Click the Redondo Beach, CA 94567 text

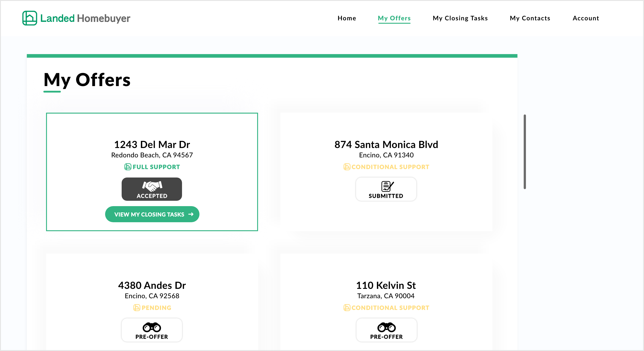point(152,155)
